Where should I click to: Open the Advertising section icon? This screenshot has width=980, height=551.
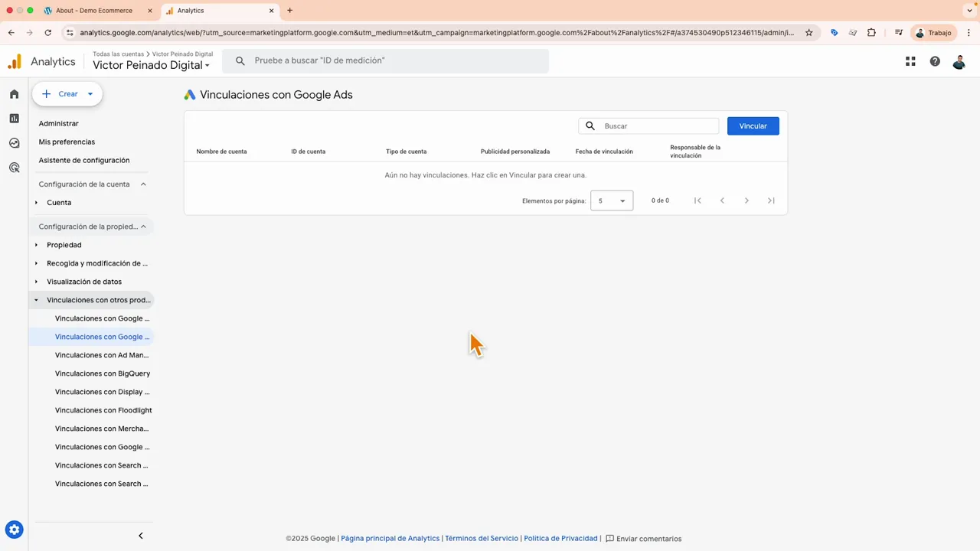(14, 167)
